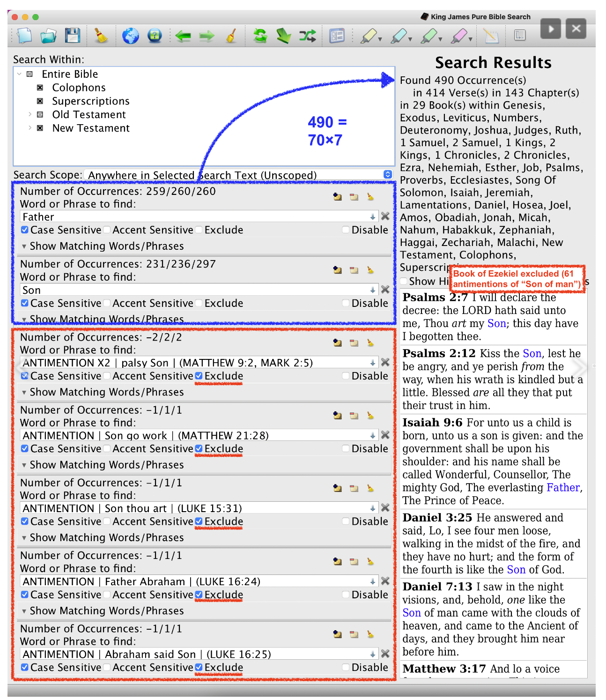Select the yellow highlighter tool
The width and height of the screenshot is (606, 700).
pyautogui.click(x=369, y=36)
